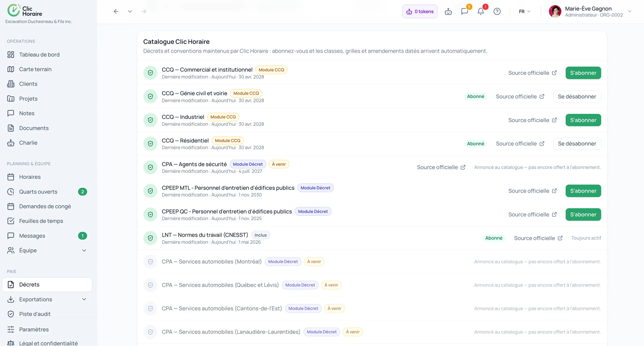The image size is (644, 346).
Task: Open official source for CCQ — Industriel
Action: click(532, 120)
